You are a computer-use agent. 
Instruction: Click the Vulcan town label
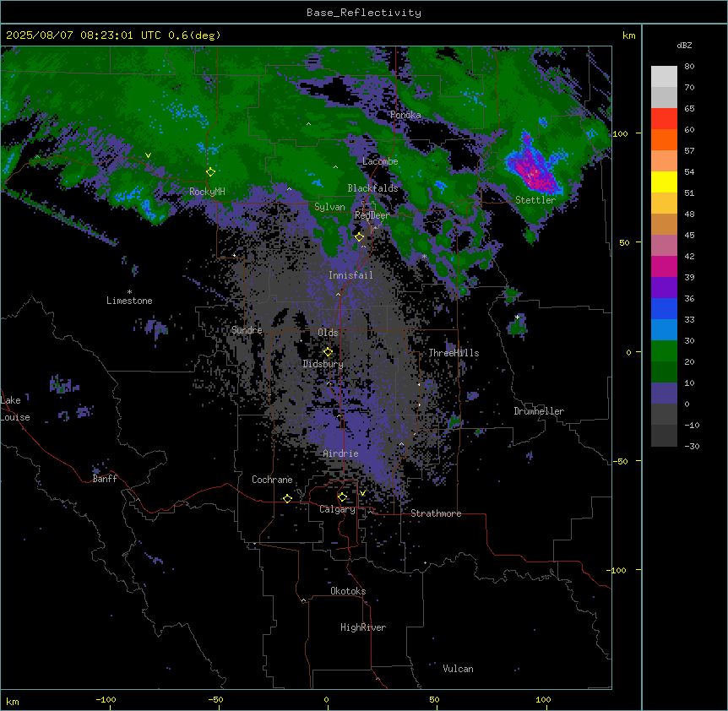[x=458, y=669]
